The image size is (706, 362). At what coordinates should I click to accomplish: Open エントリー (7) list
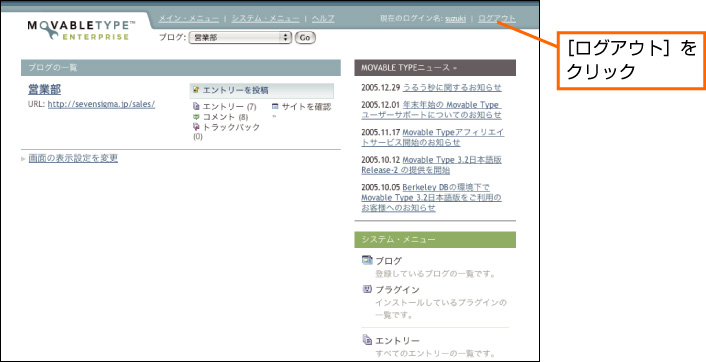229,107
